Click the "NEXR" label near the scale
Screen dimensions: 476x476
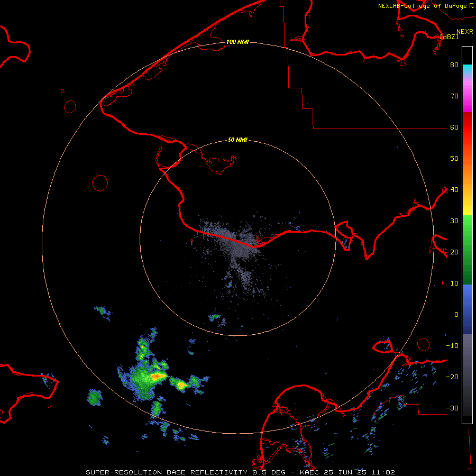click(x=464, y=32)
